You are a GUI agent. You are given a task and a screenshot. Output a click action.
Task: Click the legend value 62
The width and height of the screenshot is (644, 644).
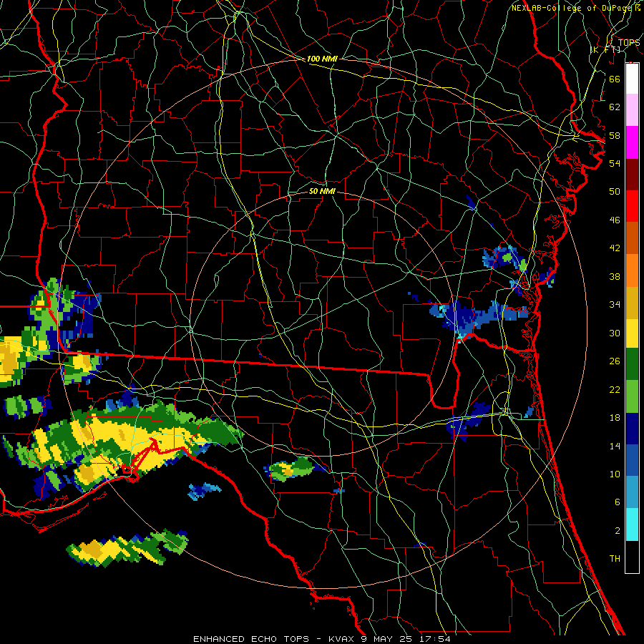pos(615,107)
